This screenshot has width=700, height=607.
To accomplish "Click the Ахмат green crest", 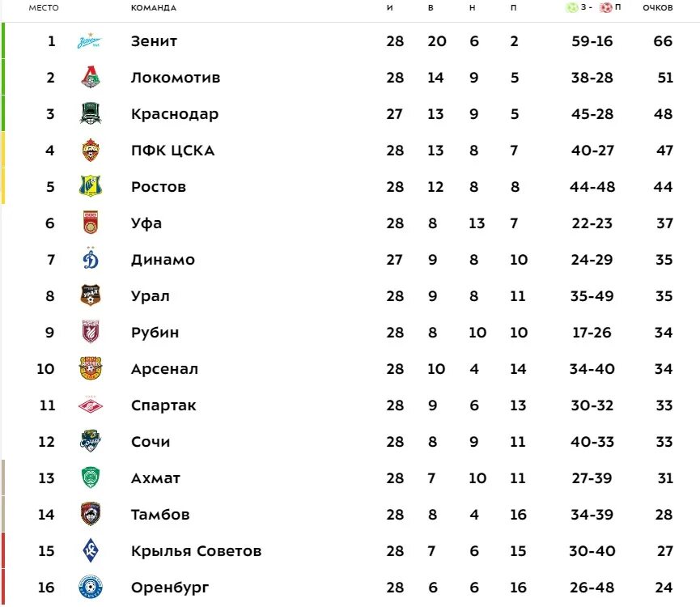I will pos(91,478).
